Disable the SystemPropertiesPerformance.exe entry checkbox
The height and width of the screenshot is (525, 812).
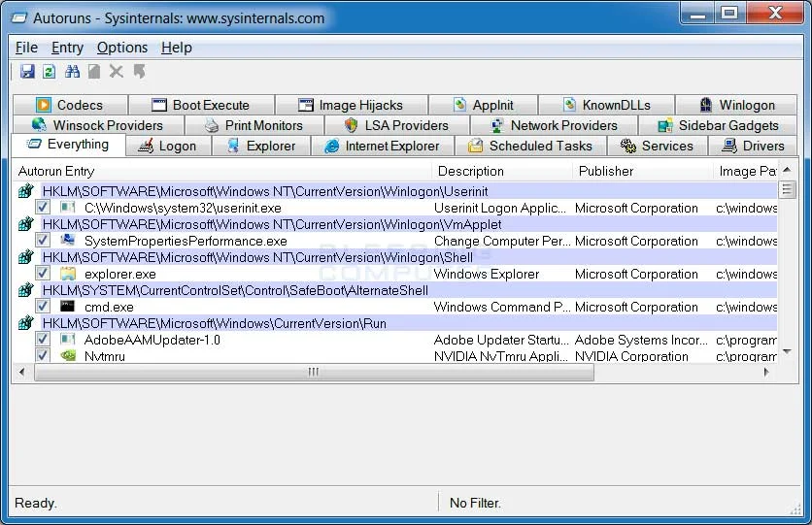point(43,241)
